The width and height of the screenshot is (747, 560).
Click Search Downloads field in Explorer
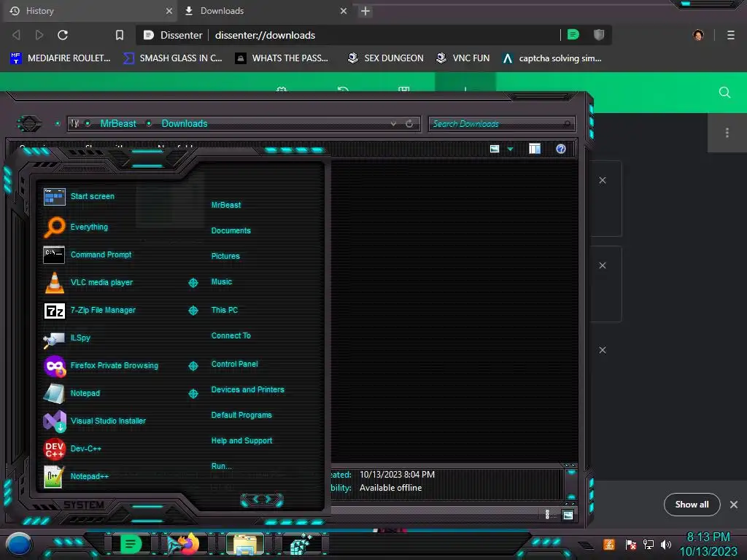pyautogui.click(x=502, y=124)
